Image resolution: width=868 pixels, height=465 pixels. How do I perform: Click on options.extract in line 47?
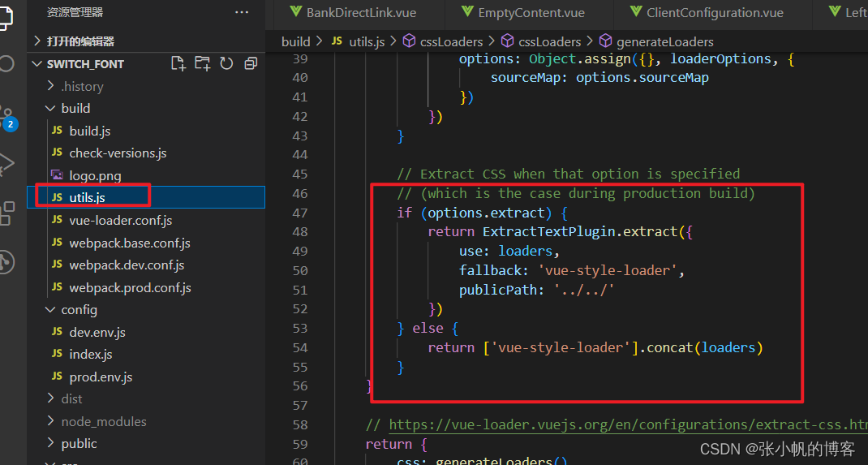(x=485, y=213)
